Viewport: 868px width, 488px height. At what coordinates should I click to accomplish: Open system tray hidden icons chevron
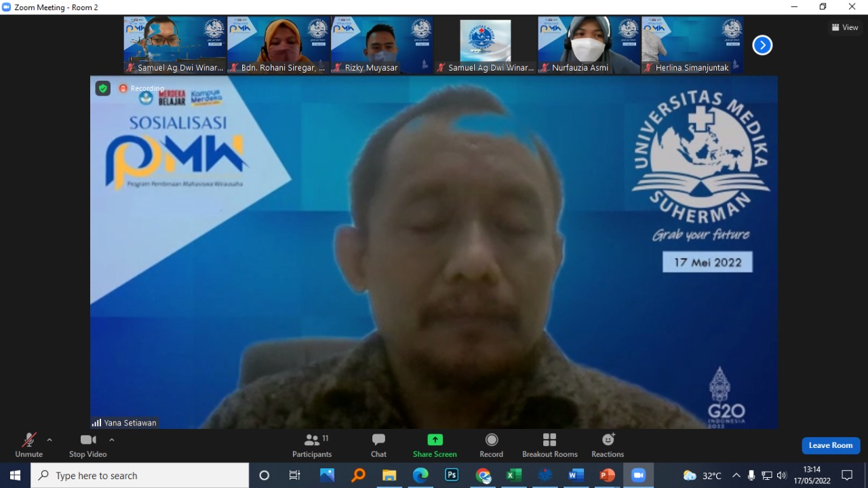pyautogui.click(x=736, y=475)
